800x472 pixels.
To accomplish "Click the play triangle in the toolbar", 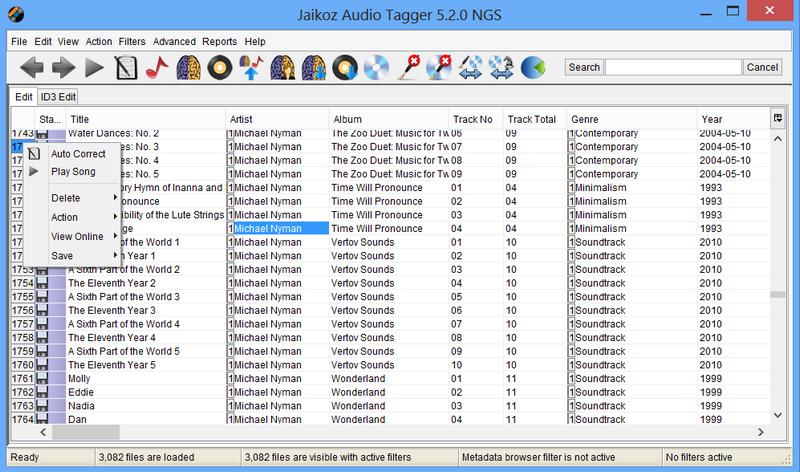I will point(94,67).
